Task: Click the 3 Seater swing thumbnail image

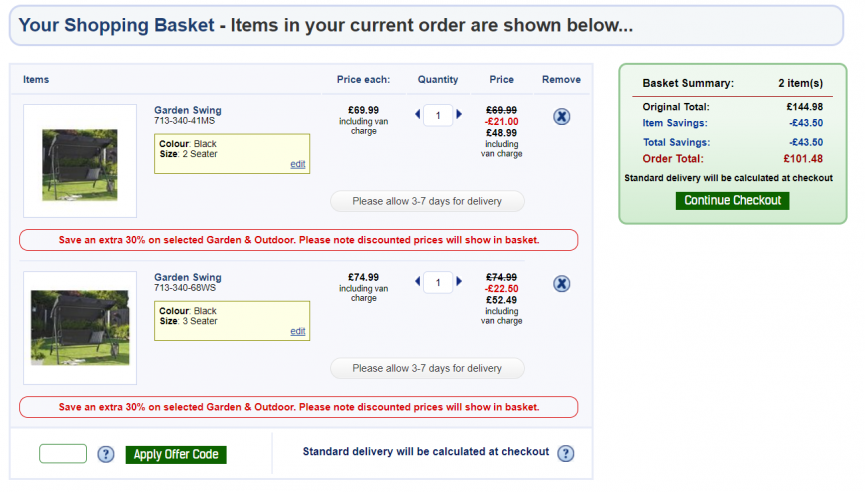Action: (x=80, y=328)
